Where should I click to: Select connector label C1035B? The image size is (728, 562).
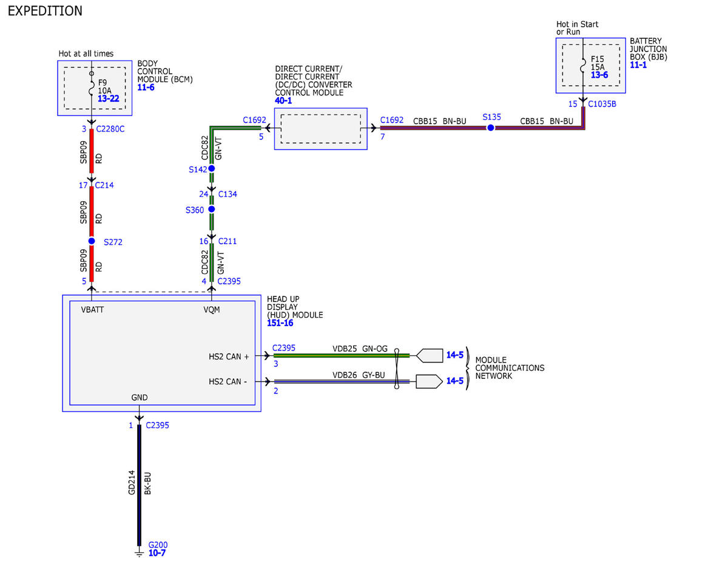point(602,104)
